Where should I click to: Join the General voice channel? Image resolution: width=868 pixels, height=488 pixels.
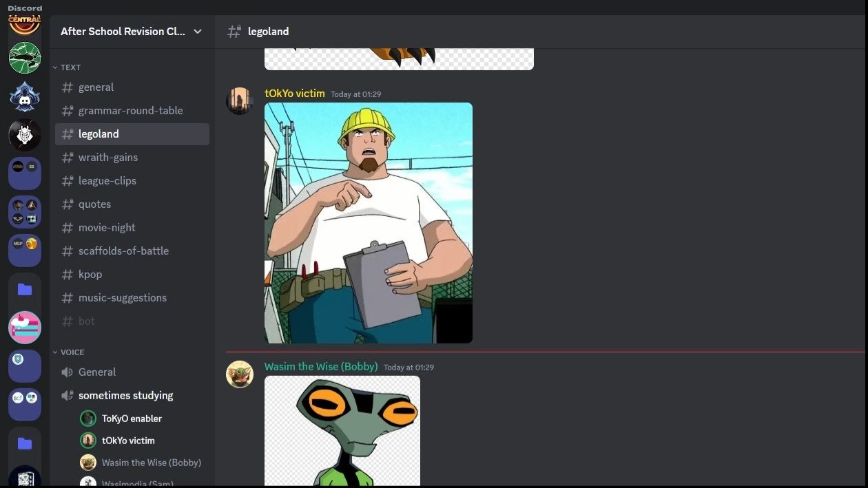tap(132, 372)
